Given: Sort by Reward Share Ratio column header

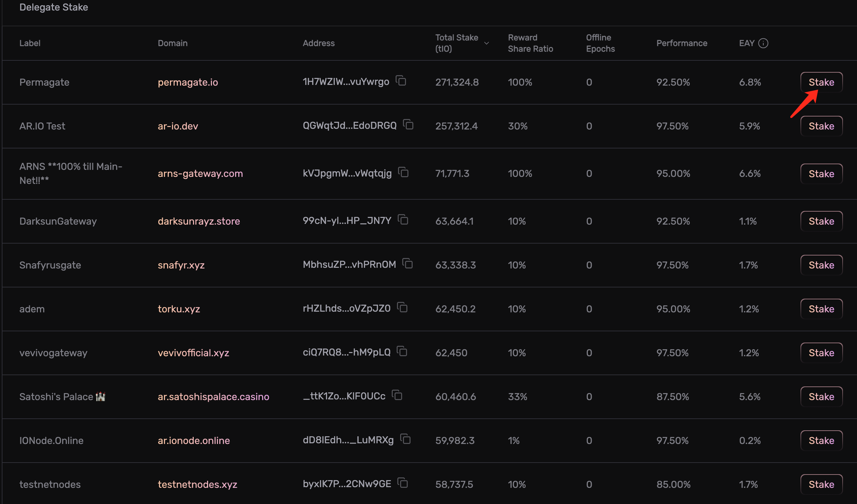Looking at the screenshot, I should coord(530,43).
